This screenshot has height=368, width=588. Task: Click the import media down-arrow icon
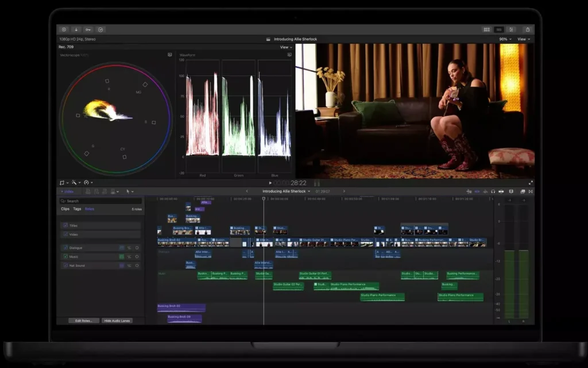click(76, 30)
